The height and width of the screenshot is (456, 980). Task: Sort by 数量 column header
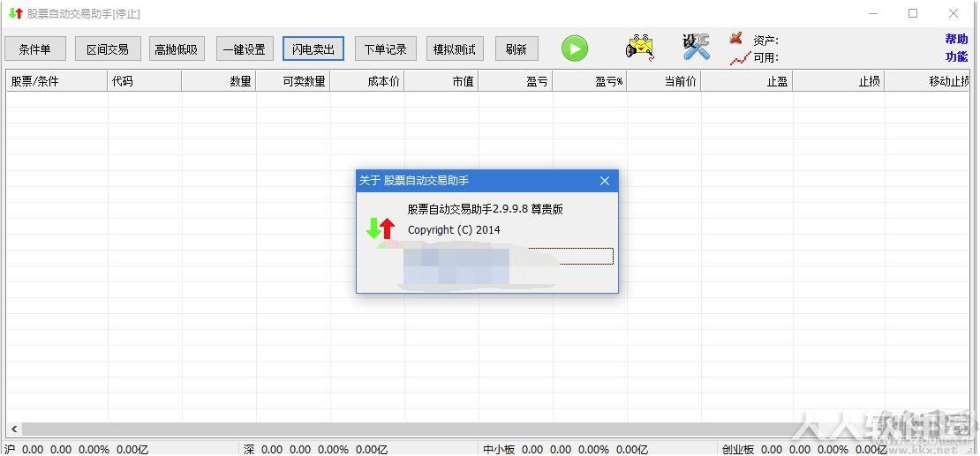pyautogui.click(x=219, y=81)
